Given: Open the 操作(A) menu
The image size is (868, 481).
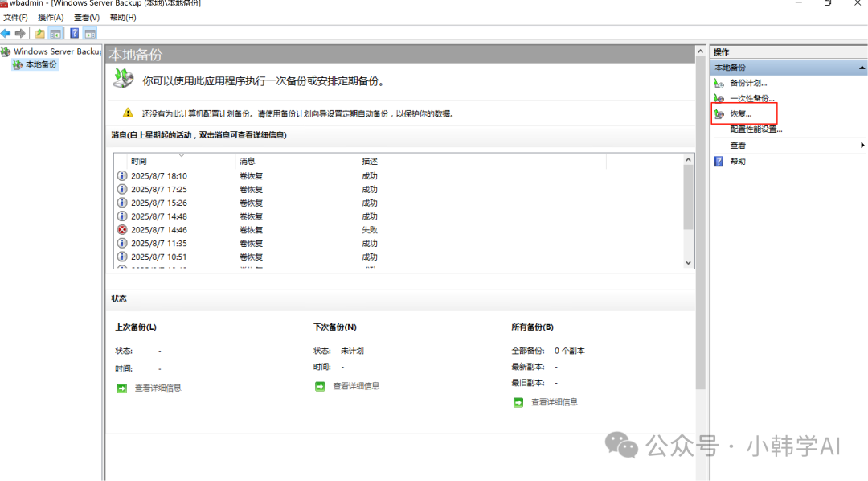Looking at the screenshot, I should [x=51, y=18].
